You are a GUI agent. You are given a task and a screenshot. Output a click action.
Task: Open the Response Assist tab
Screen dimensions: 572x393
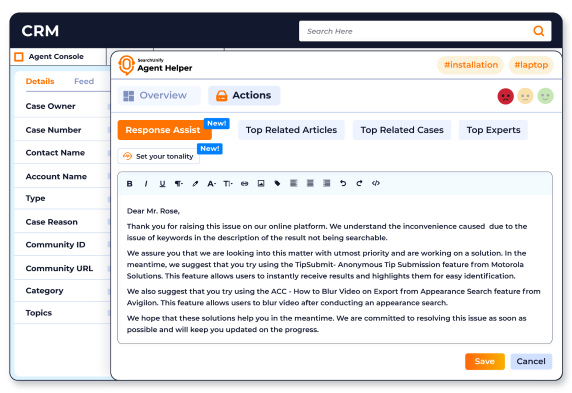click(165, 130)
